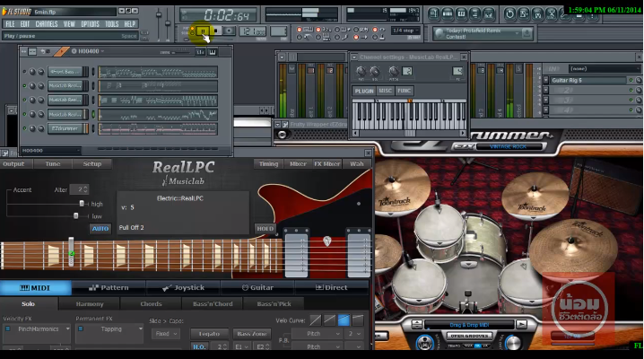Toggle graph editor icon in step sequencer

[x=200, y=52]
